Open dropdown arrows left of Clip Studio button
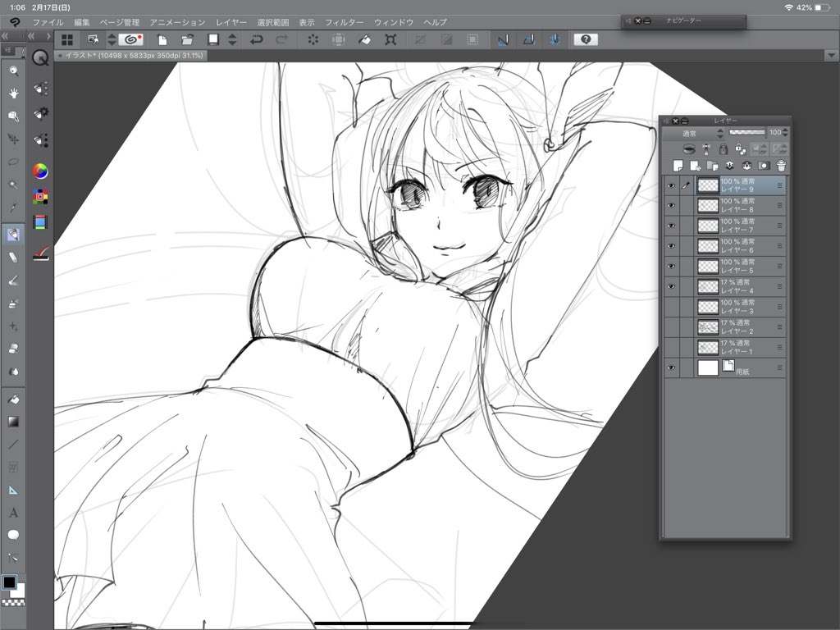 click(x=112, y=39)
